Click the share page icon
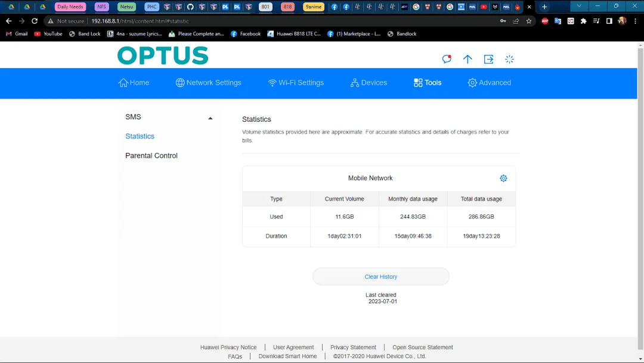This screenshot has width=644, height=363. click(516, 21)
